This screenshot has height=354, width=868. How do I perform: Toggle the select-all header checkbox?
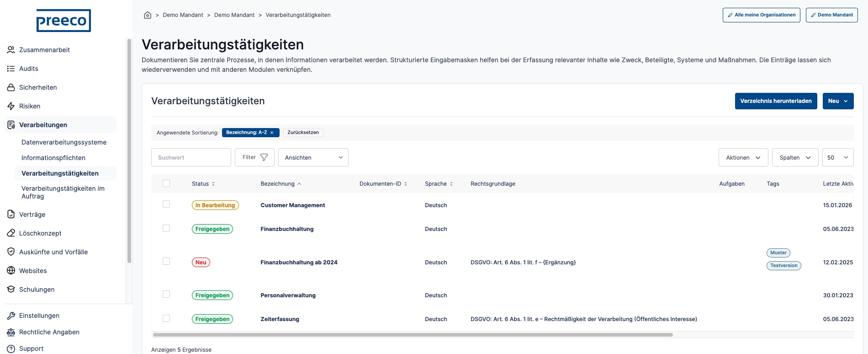point(166,183)
